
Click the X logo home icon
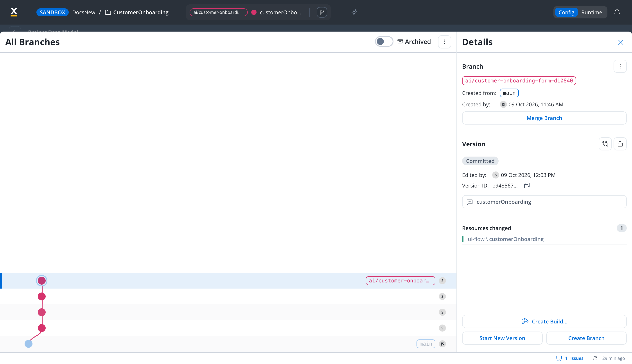click(x=14, y=12)
